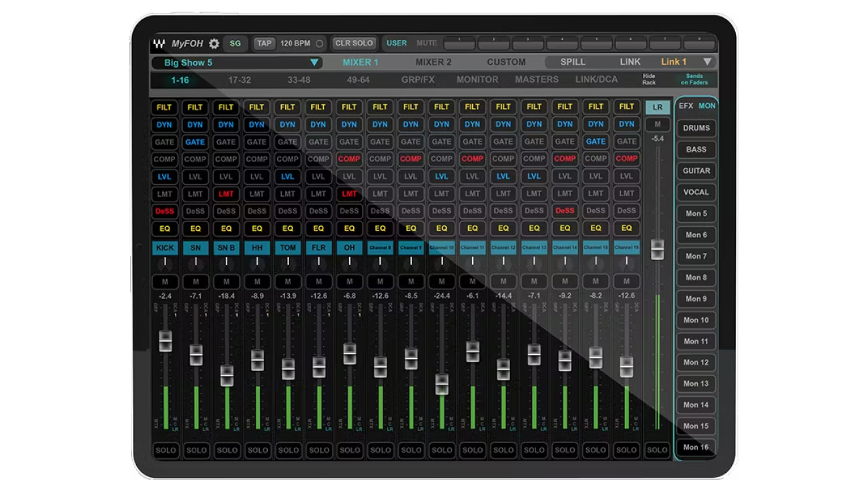The image size is (868, 491).
Task: Open settings with the gear icon
Action: 214,43
